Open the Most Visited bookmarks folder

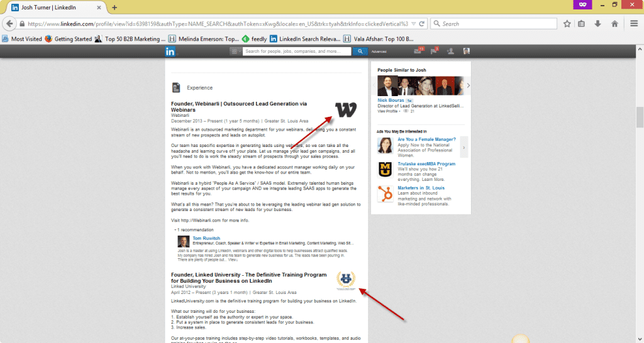(22, 39)
